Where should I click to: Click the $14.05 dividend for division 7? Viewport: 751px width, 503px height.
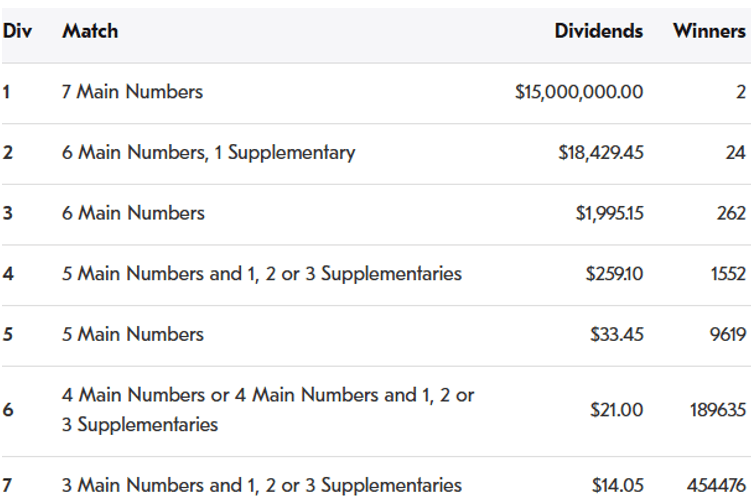617,486
